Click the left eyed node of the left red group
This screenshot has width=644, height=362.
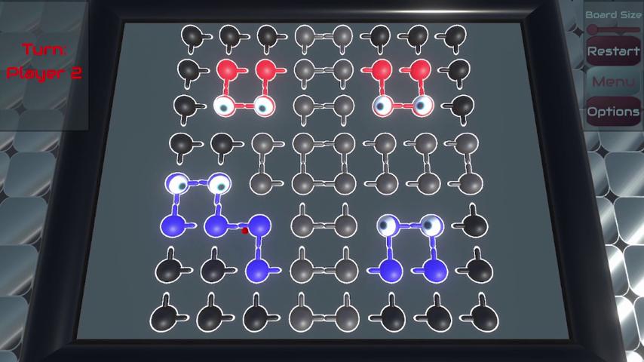tap(224, 106)
